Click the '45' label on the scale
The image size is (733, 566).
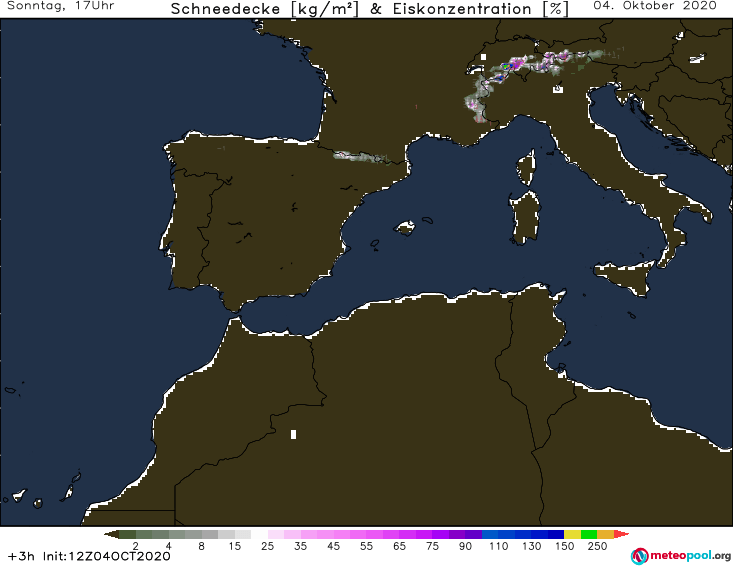point(333,546)
